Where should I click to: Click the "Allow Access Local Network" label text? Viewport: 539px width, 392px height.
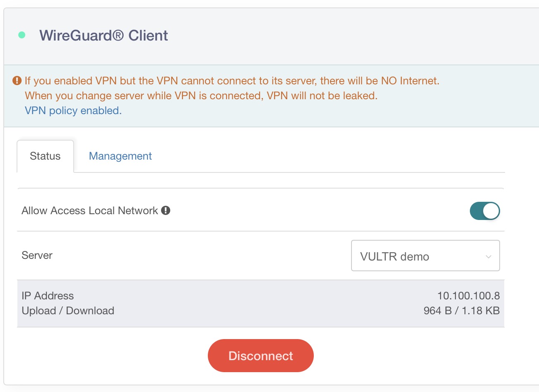(x=89, y=210)
